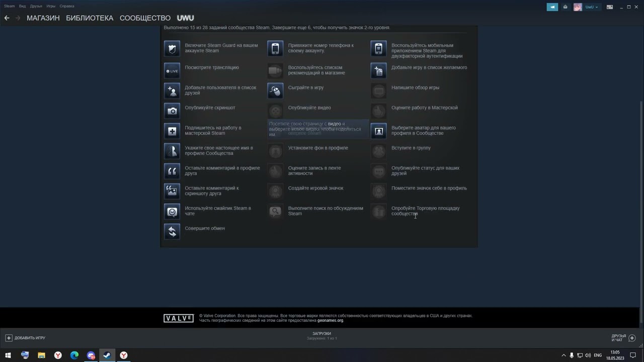
Task: Click ДОБАВИТЬ ИГРУ button
Action: 26,338
